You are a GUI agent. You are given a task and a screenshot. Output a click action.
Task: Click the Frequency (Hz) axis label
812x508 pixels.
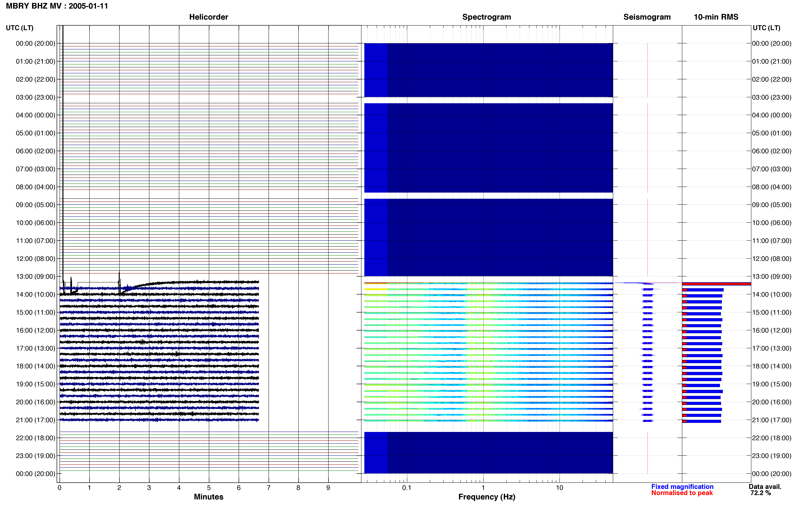pos(487,497)
